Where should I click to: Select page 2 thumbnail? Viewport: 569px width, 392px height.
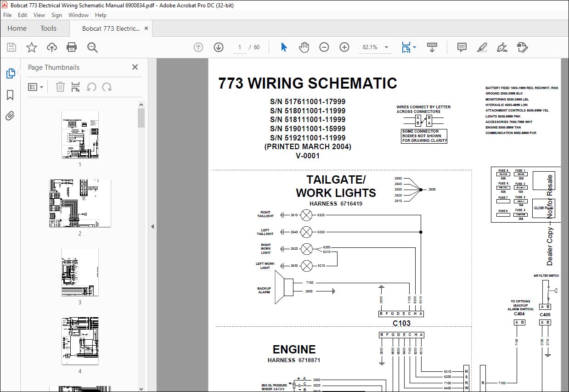click(80, 203)
